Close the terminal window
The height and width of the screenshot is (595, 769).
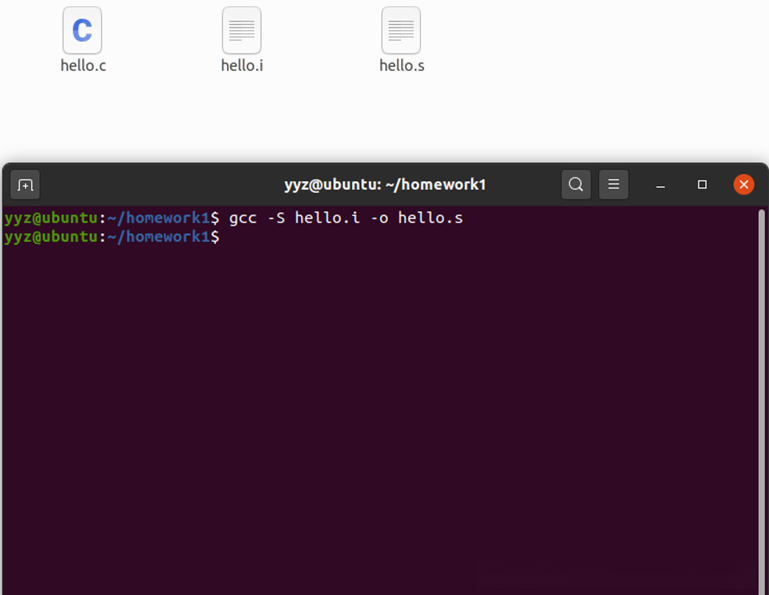(x=743, y=184)
